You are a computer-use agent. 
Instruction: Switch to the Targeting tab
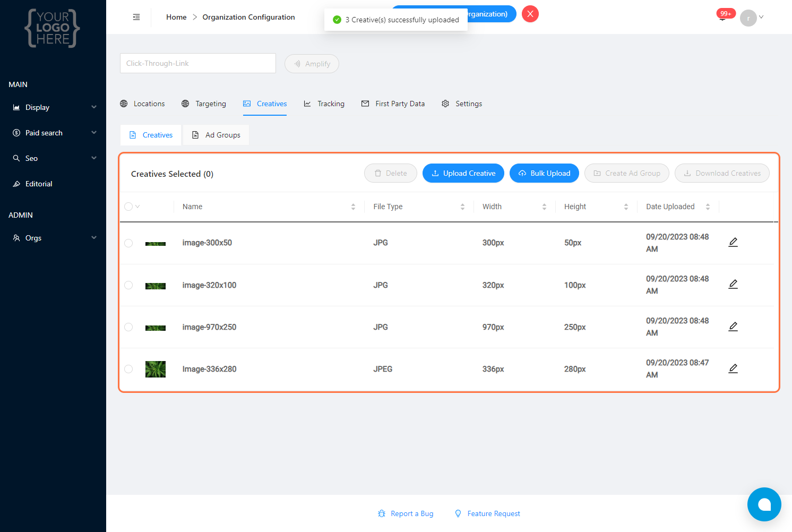coord(204,104)
